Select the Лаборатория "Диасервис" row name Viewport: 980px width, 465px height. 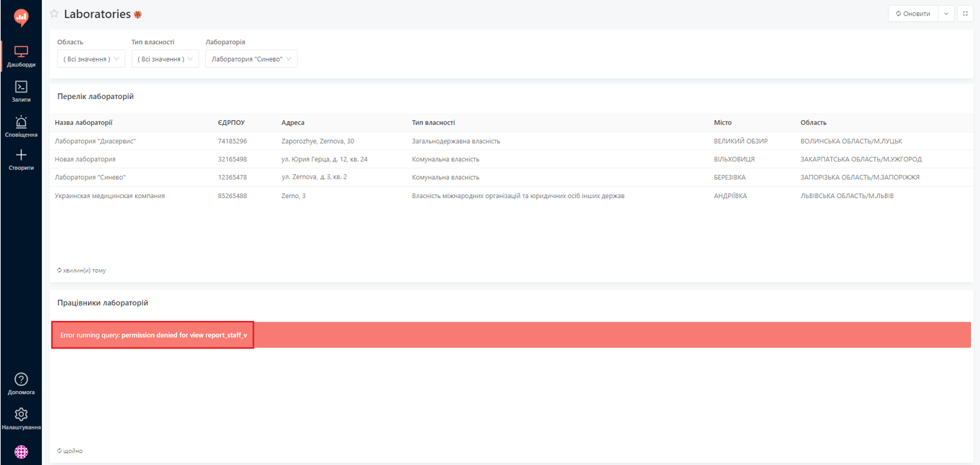pyautogui.click(x=95, y=141)
